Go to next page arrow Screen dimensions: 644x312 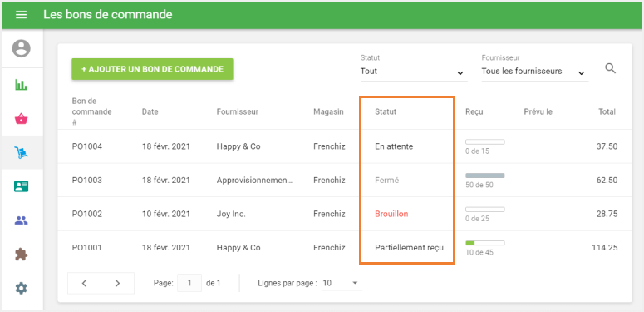click(117, 283)
